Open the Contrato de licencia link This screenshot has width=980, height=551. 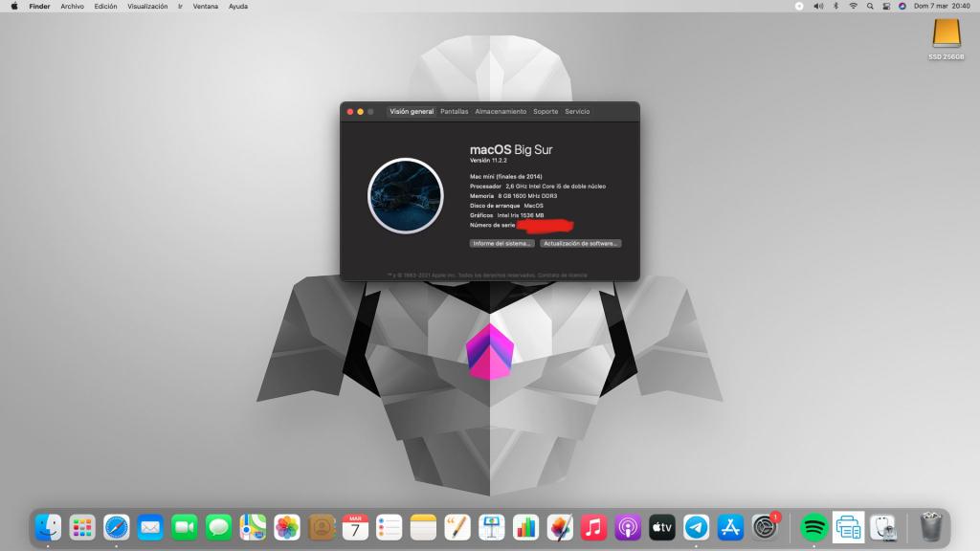click(563, 275)
